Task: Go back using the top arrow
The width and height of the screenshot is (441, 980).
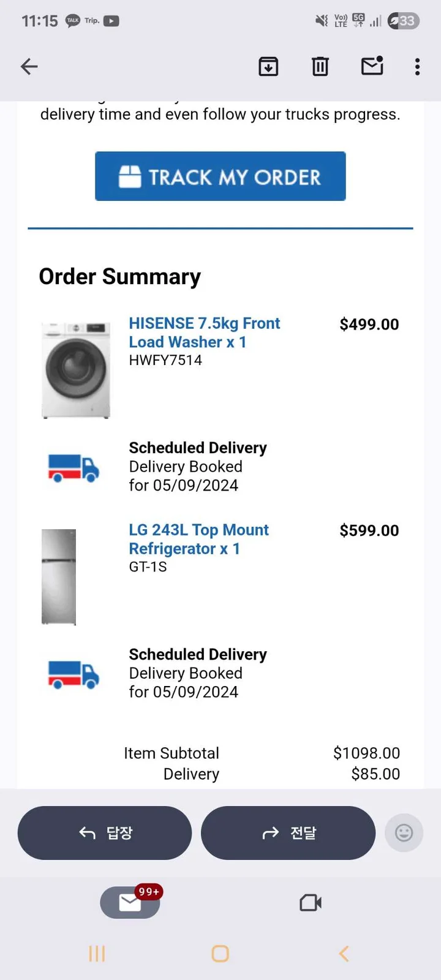Action: [x=29, y=66]
